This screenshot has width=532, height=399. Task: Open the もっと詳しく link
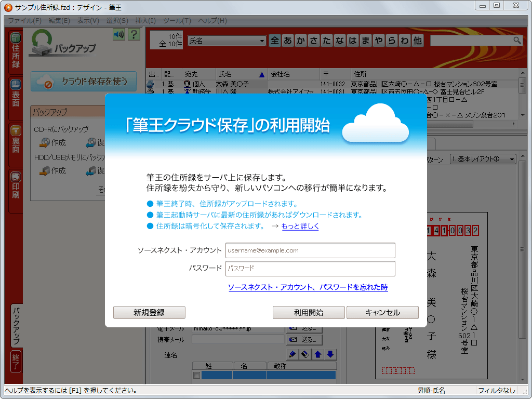[300, 227]
